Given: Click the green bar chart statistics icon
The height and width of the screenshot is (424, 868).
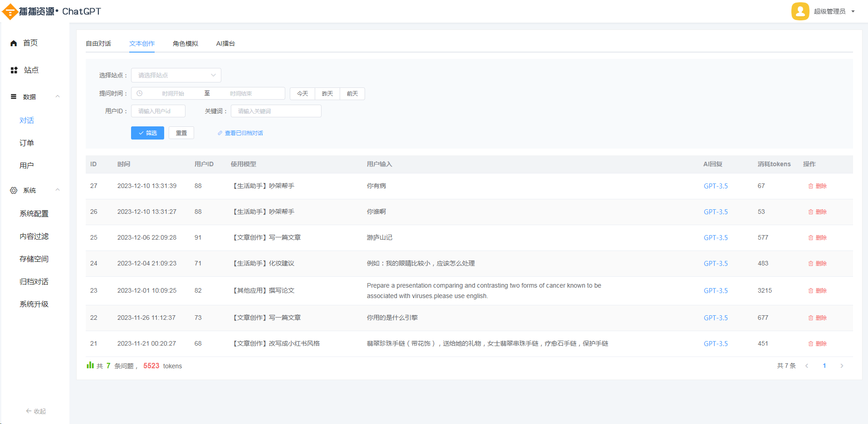Looking at the screenshot, I should 90,365.
